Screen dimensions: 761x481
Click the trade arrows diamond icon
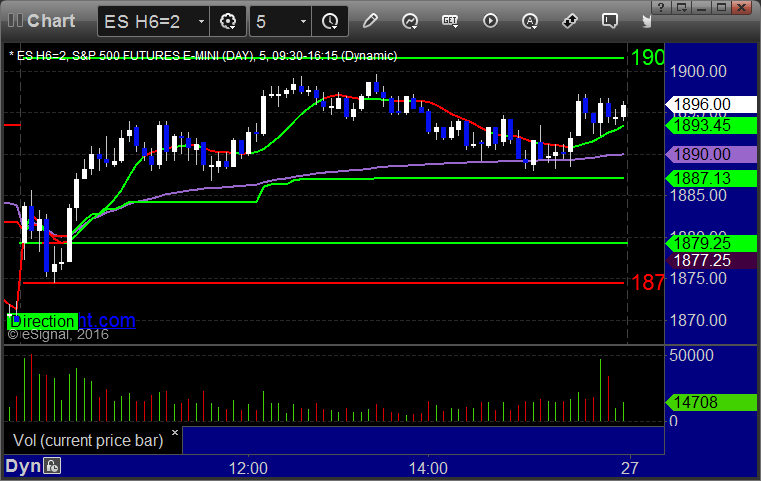pos(570,21)
